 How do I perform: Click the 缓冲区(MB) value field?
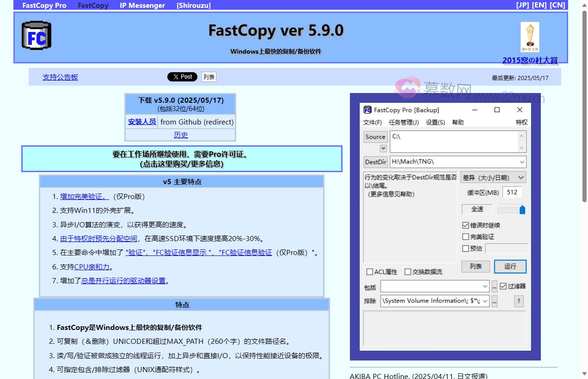pos(512,192)
